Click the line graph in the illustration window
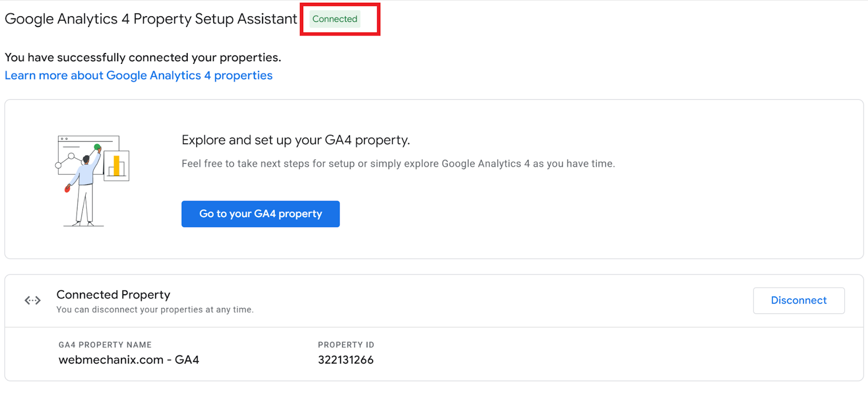 tap(68, 160)
